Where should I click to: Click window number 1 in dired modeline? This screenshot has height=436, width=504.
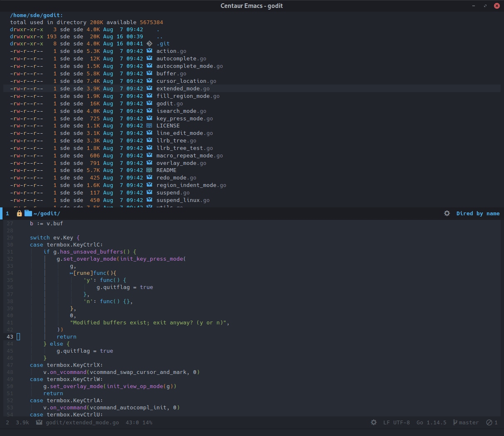coord(7,214)
